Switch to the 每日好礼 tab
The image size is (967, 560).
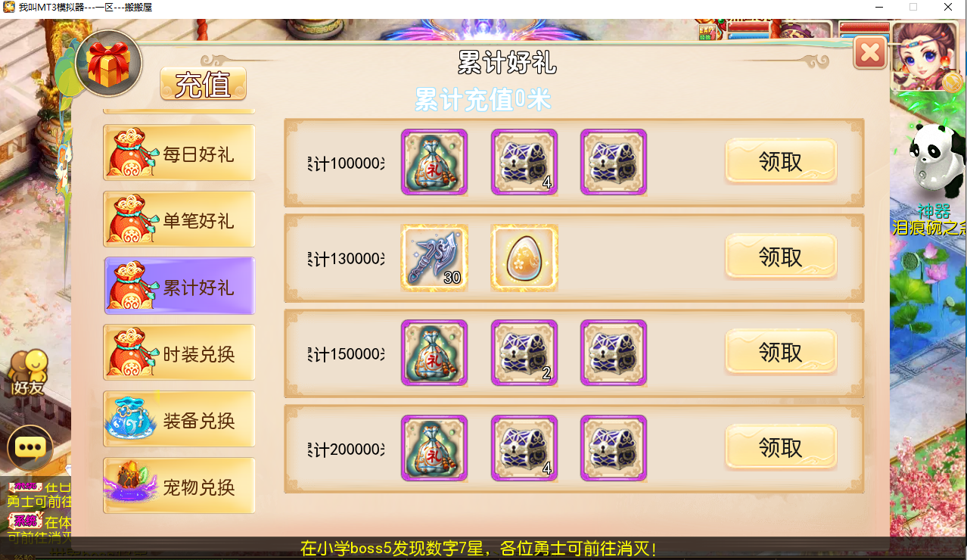point(179,154)
